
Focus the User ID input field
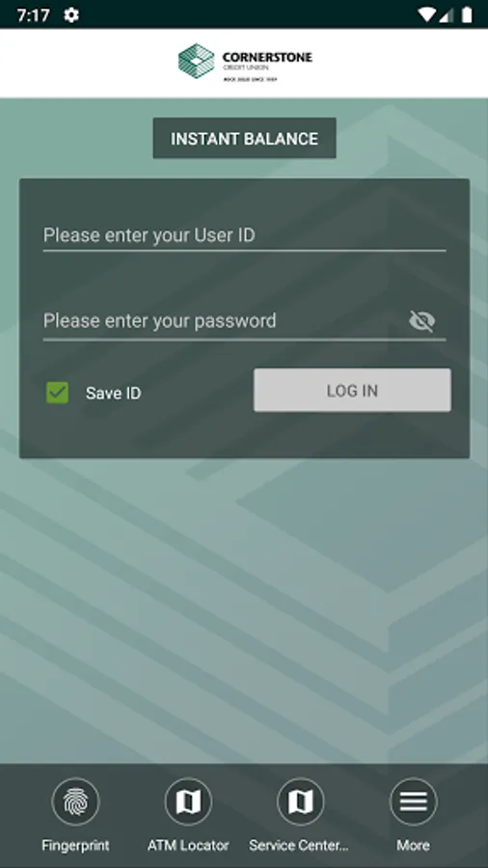(245, 235)
